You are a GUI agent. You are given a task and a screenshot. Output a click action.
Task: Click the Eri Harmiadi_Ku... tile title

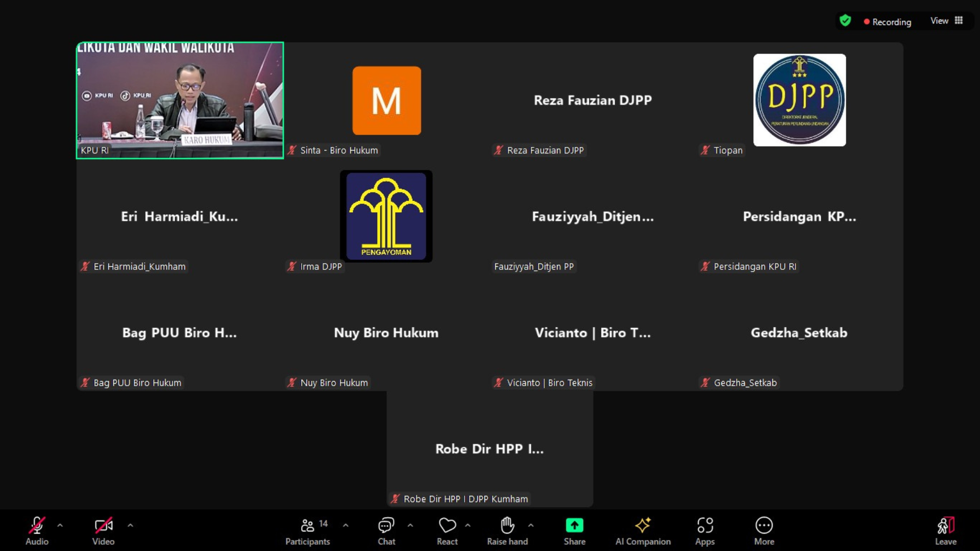(180, 216)
